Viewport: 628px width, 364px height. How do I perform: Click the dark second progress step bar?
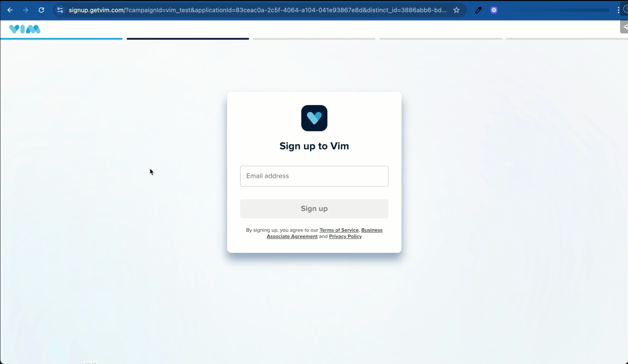pos(188,39)
